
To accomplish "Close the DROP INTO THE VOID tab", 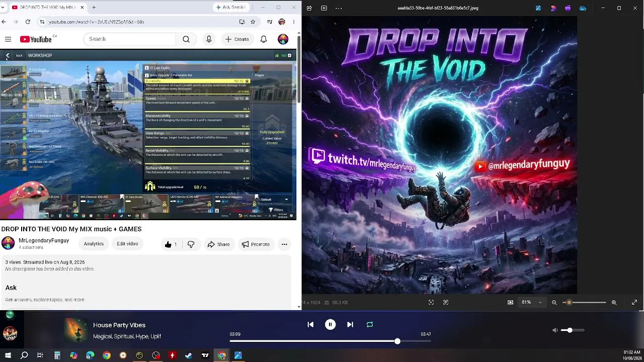I will click(82, 8).
